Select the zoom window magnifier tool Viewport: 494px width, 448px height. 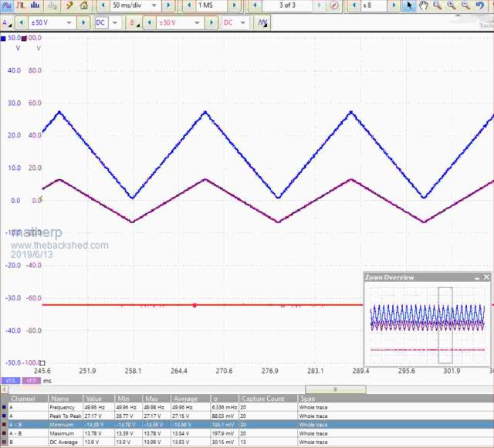pos(438,5)
